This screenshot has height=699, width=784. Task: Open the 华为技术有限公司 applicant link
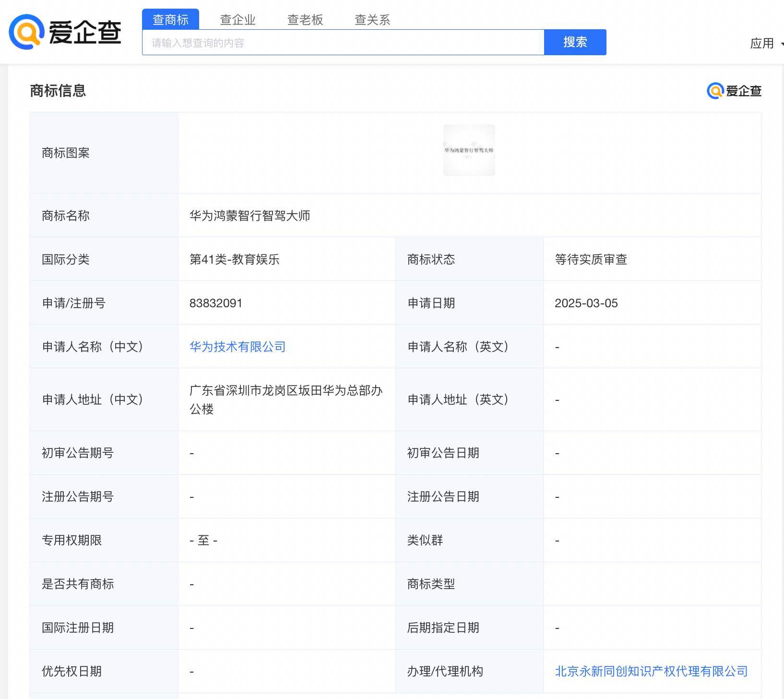(238, 347)
